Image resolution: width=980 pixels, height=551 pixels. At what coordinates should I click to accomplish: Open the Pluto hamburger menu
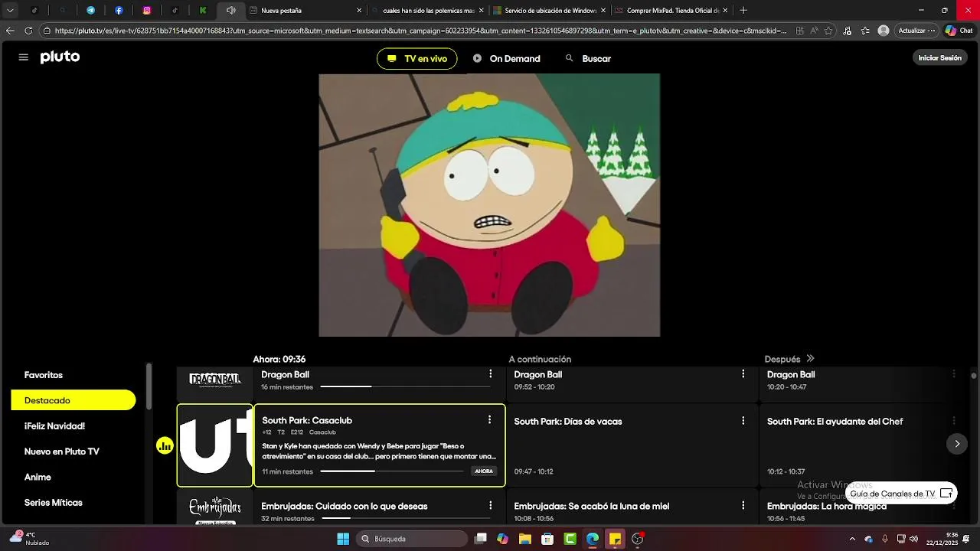pyautogui.click(x=23, y=57)
